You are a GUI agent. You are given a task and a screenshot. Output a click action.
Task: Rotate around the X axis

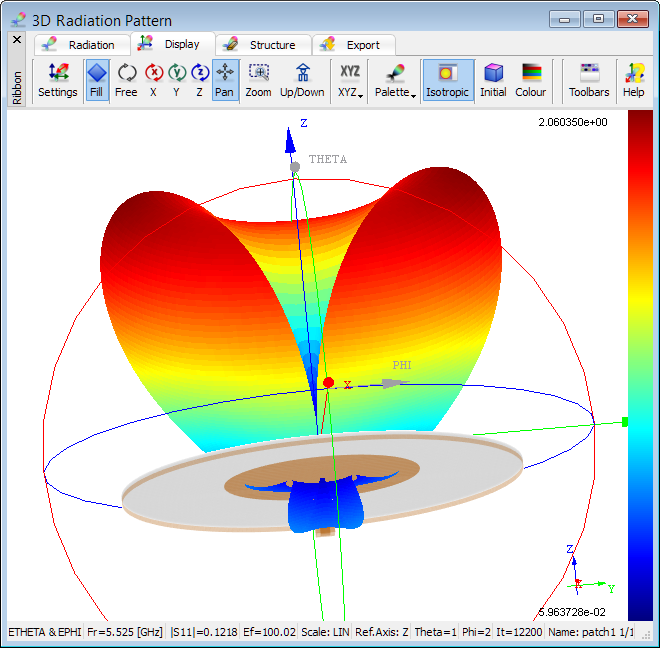(153, 80)
